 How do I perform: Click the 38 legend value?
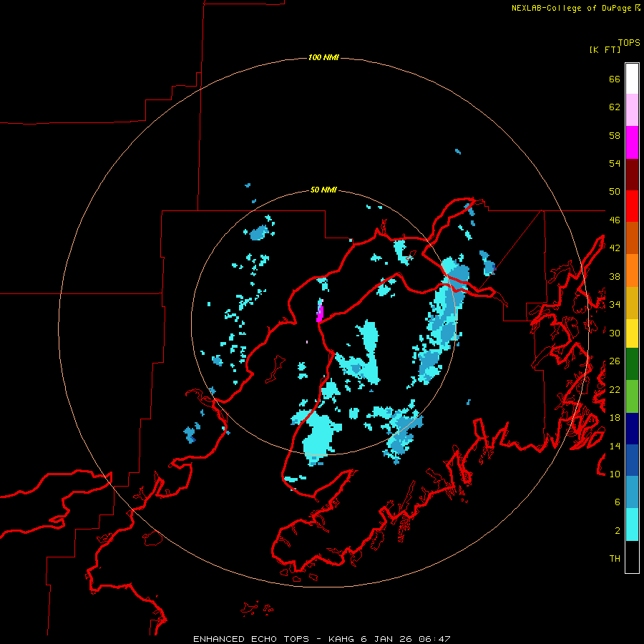(x=615, y=276)
